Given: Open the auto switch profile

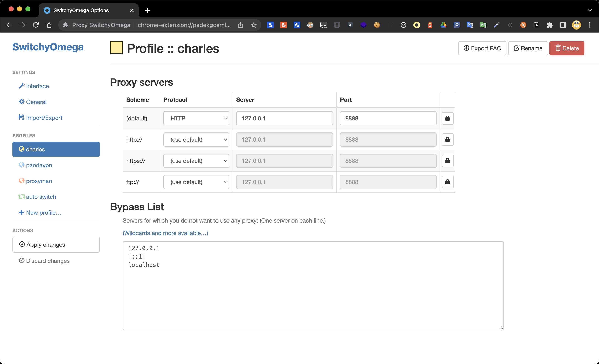Looking at the screenshot, I should (x=41, y=197).
